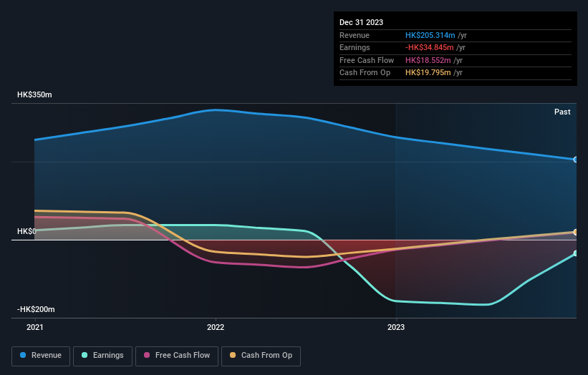Click the Cash From Op label in tooltip

(x=365, y=73)
